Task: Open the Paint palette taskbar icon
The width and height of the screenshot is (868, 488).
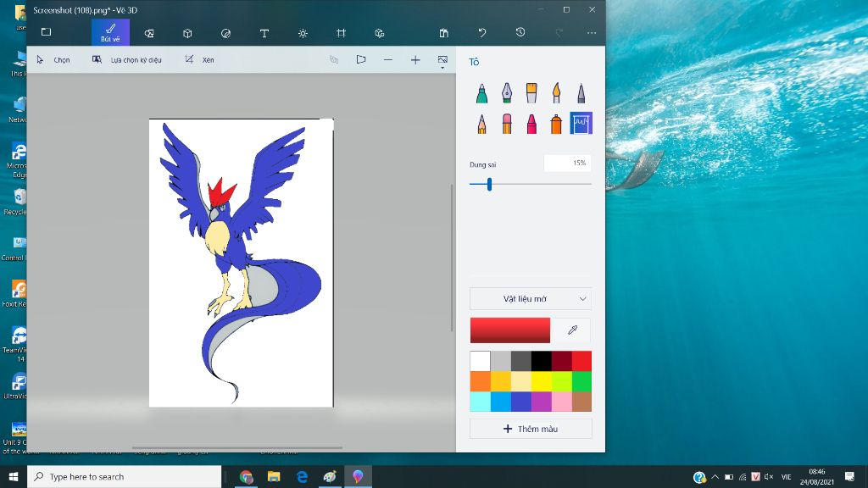Action: (x=330, y=476)
